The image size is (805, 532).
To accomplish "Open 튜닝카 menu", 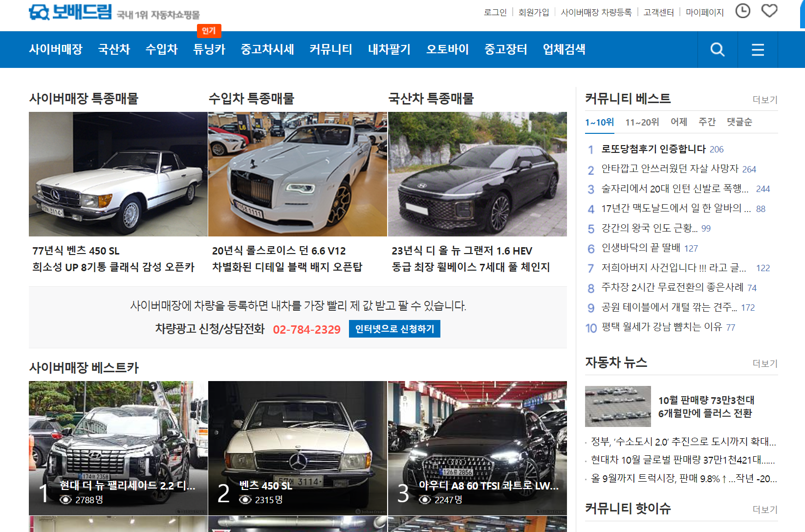I will 209,49.
